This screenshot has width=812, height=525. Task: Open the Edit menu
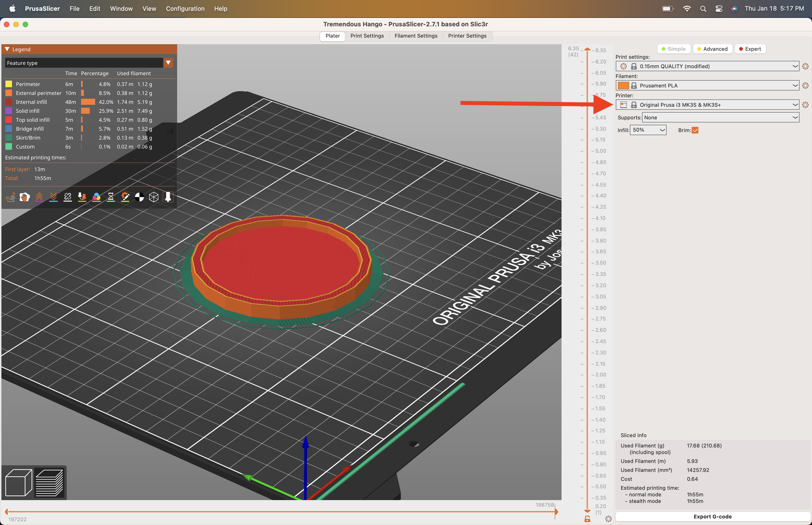(x=95, y=8)
